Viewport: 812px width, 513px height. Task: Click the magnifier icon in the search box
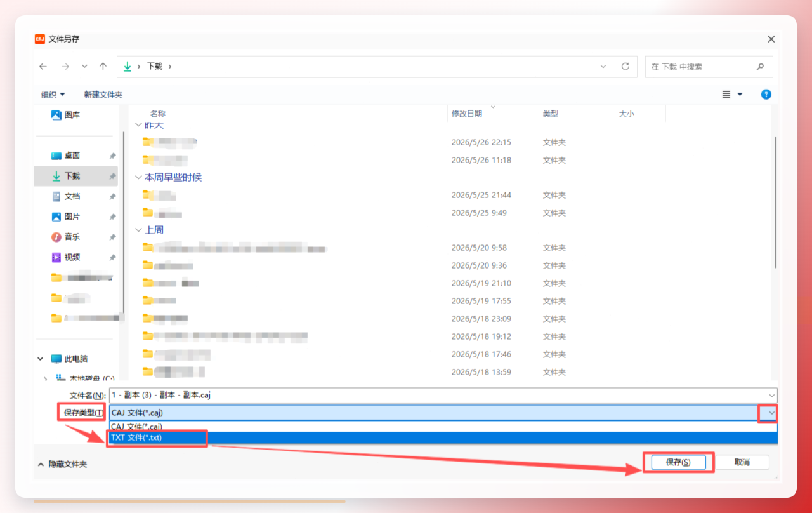tap(760, 67)
